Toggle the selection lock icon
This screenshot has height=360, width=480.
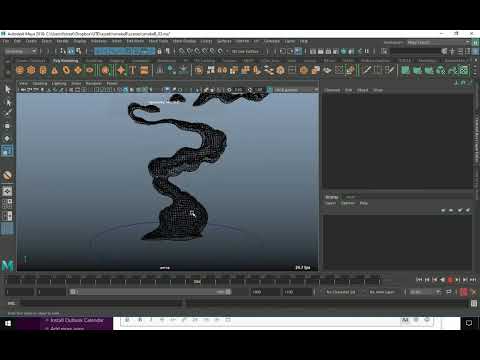click(159, 51)
